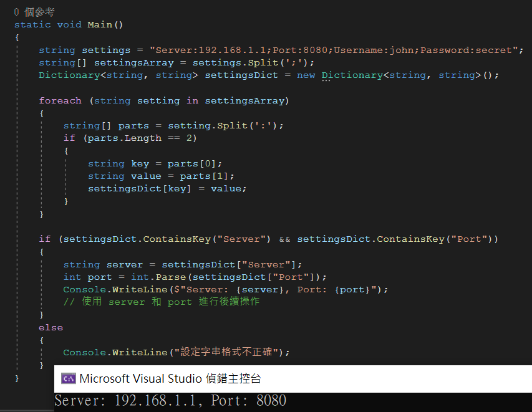The height and width of the screenshot is (412, 532).
Task: Click "parts[0]" in the key assignment
Action: (x=191, y=164)
